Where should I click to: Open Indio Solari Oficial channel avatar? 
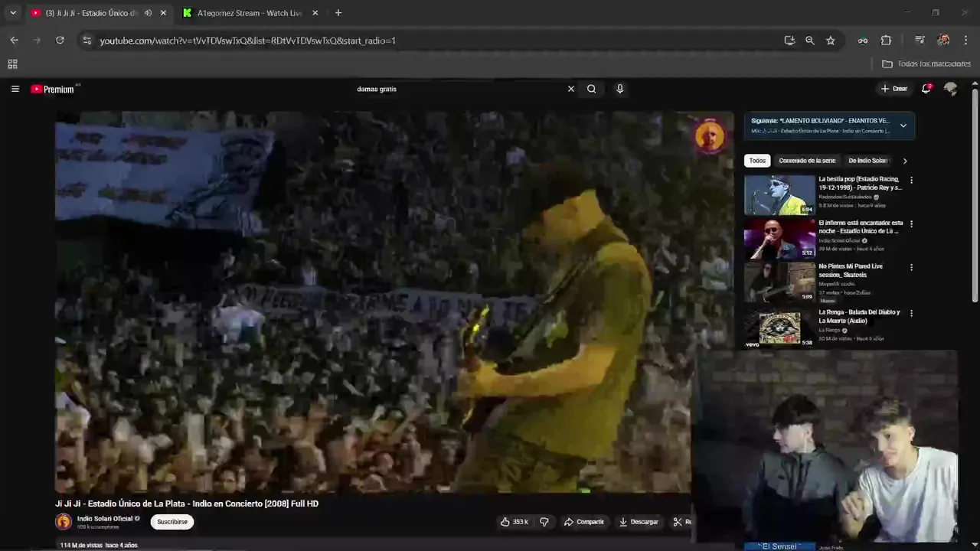tap(64, 522)
